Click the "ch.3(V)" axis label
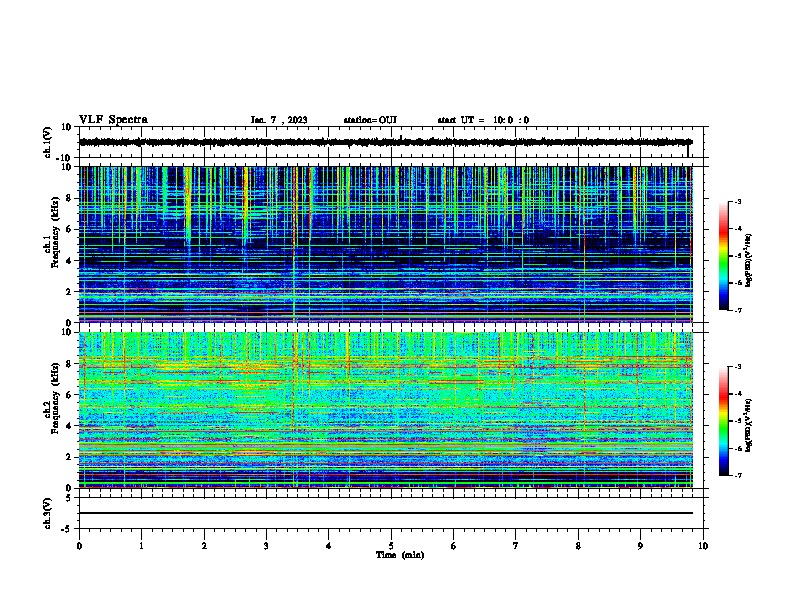The image size is (792, 612). click(x=48, y=513)
